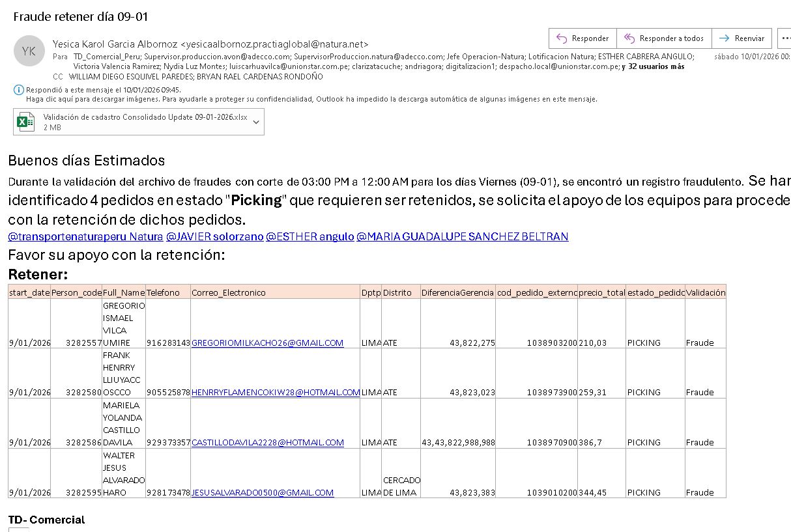Screen dimensions: 791x532
Task: Click the info icon beside reply notice
Action: pos(19,90)
